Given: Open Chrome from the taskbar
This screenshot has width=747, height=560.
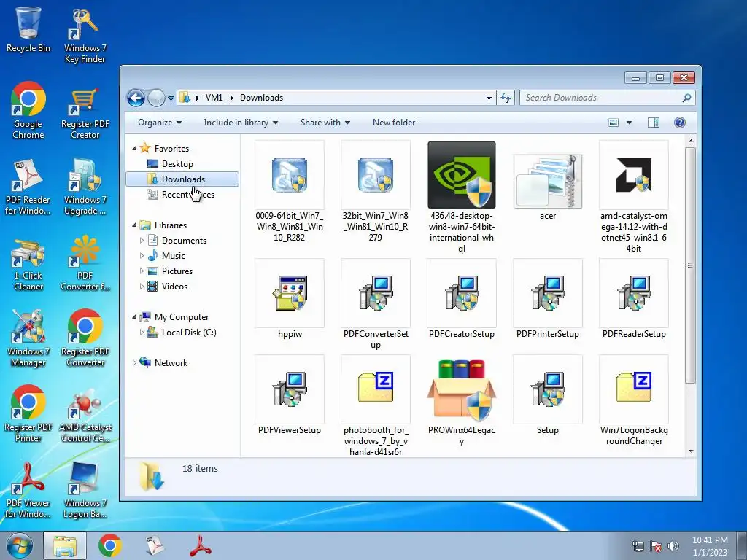Looking at the screenshot, I should click(110, 545).
